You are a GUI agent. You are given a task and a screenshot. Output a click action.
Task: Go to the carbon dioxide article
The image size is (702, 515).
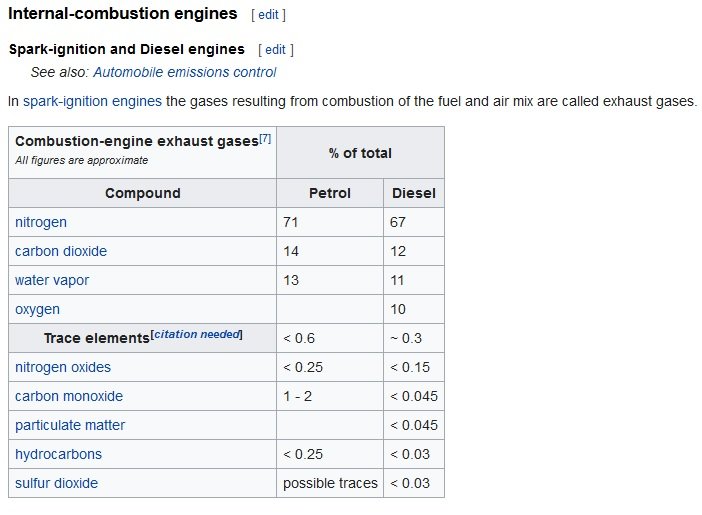(61, 251)
